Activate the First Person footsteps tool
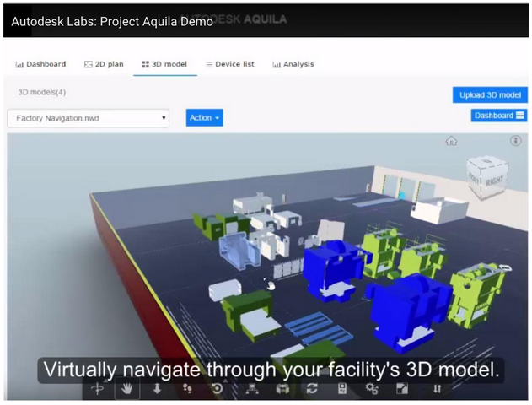 [187, 389]
